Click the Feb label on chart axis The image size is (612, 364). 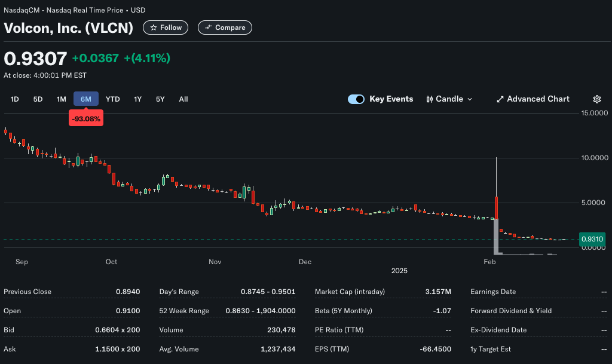(490, 262)
